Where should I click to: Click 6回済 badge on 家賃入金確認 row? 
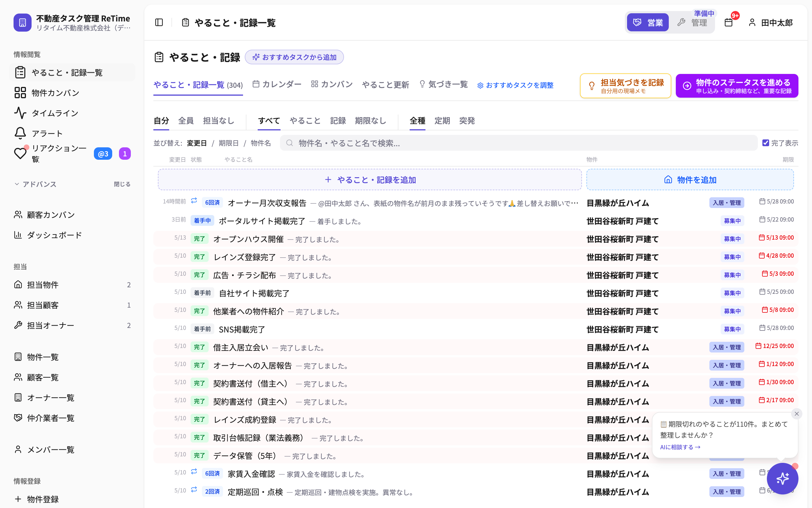click(212, 474)
